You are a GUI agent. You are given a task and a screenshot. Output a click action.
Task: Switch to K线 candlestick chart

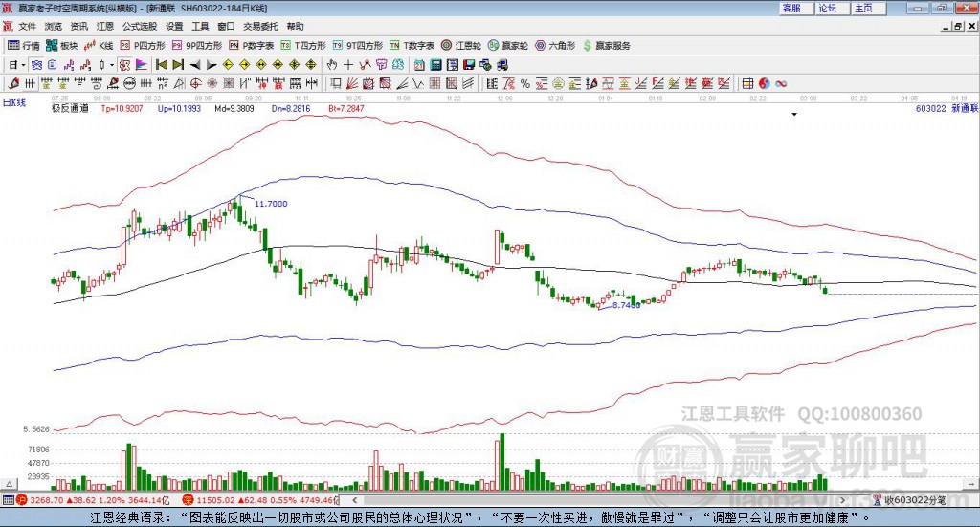point(99,46)
